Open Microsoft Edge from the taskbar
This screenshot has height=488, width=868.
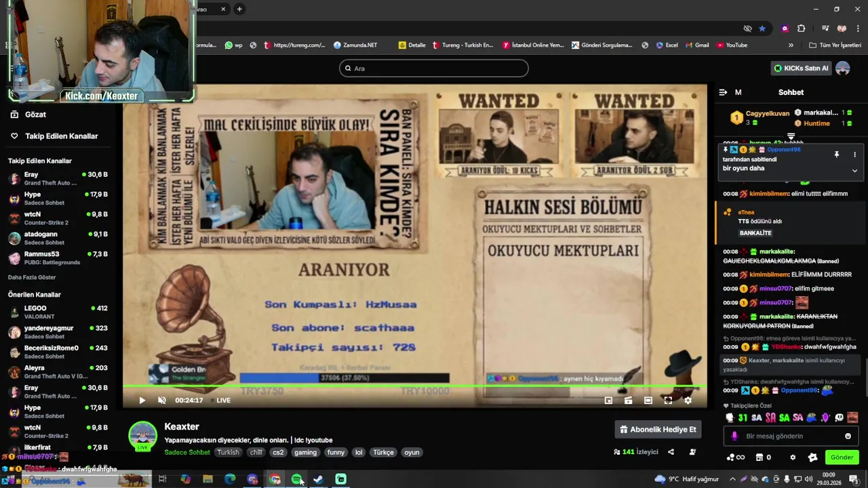click(x=230, y=479)
